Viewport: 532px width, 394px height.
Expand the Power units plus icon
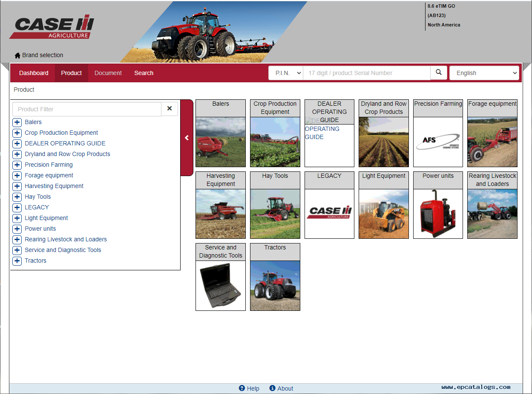17,229
